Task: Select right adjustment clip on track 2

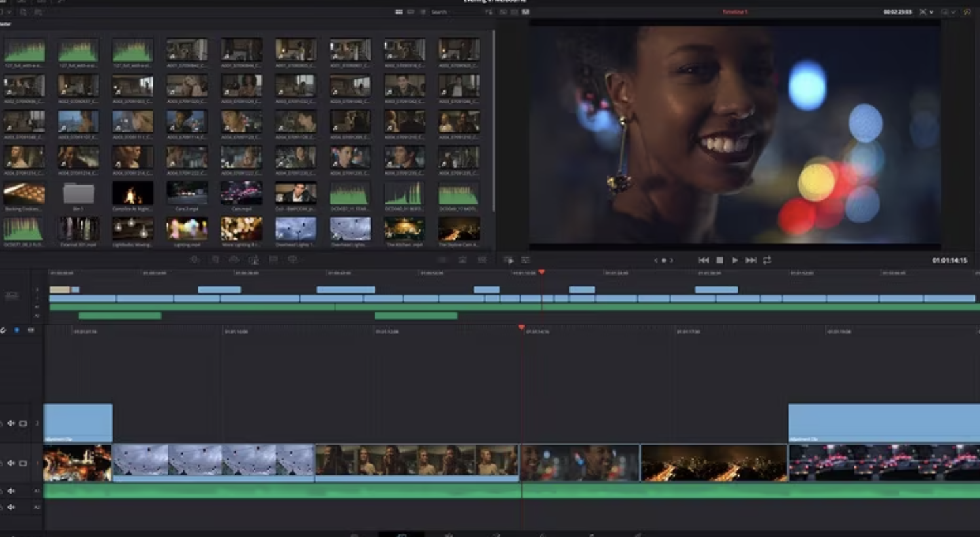Action: (x=884, y=423)
